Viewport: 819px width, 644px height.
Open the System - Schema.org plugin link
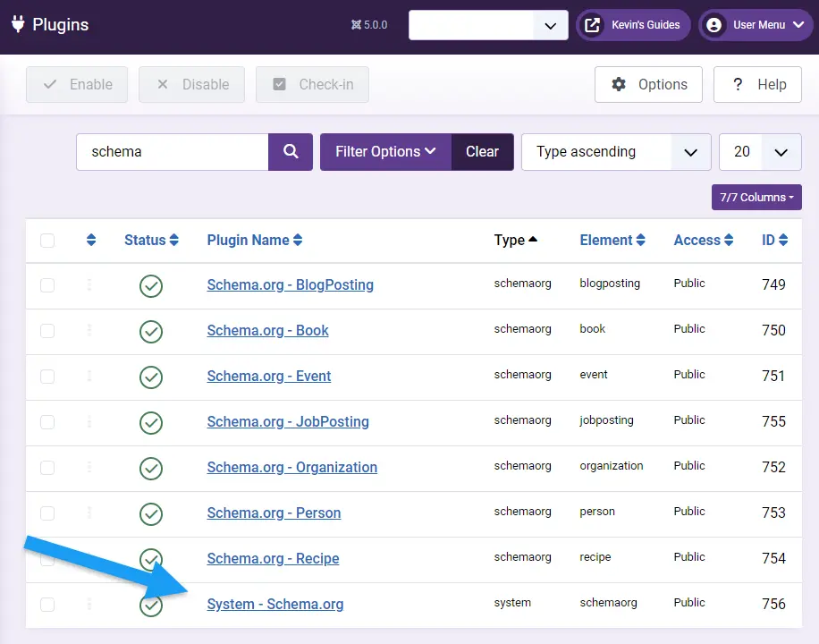click(x=274, y=605)
